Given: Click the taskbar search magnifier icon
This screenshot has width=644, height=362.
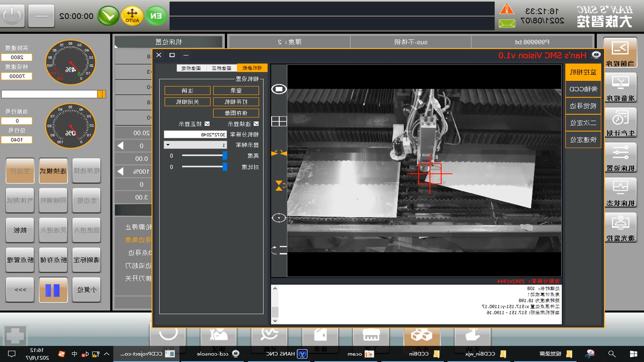Looking at the screenshot, I should (x=612, y=354).
